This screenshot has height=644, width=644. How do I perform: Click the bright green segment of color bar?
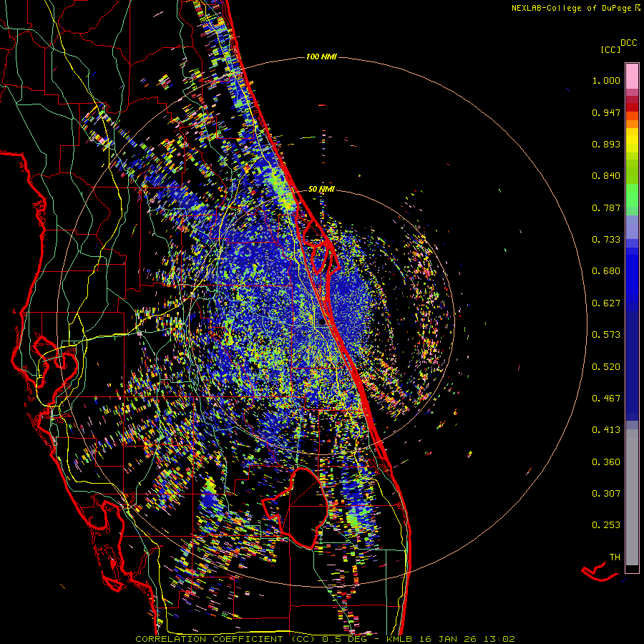pyautogui.click(x=632, y=195)
